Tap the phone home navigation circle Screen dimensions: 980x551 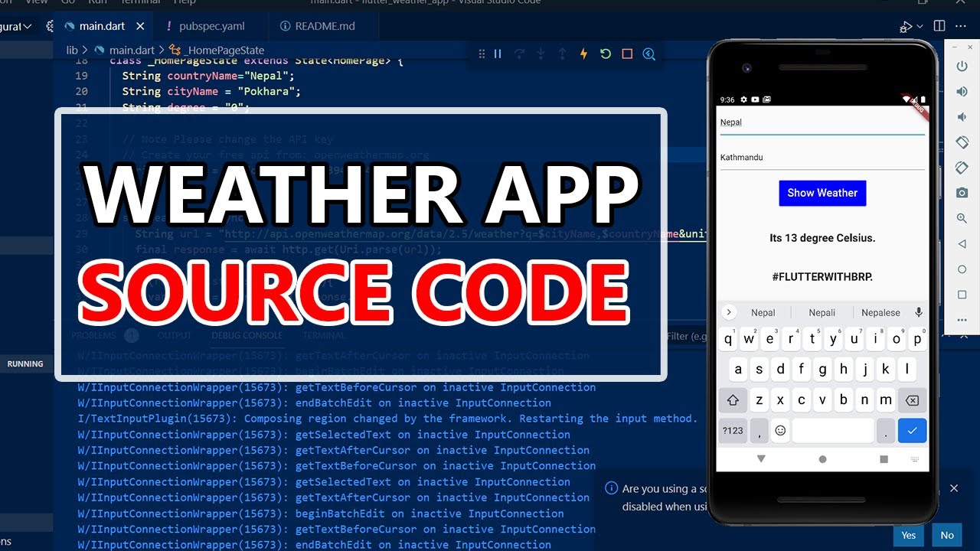click(822, 459)
